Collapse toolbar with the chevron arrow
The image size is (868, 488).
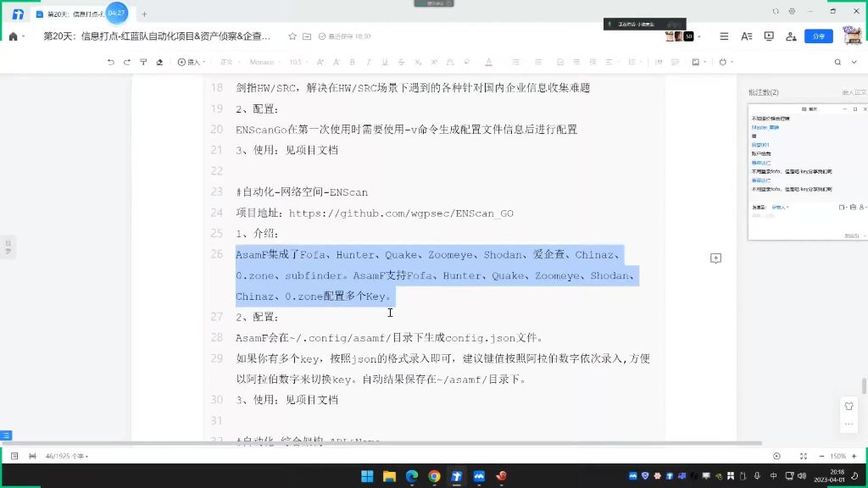[x=854, y=62]
